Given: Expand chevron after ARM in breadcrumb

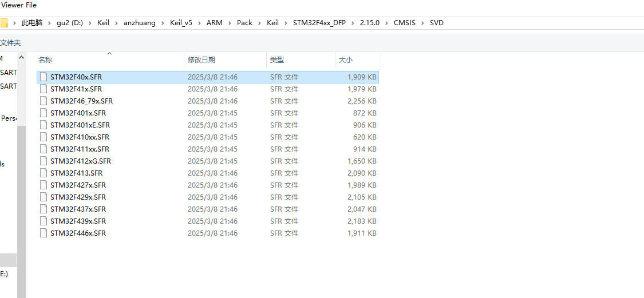Looking at the screenshot, I should pyautogui.click(x=230, y=23).
